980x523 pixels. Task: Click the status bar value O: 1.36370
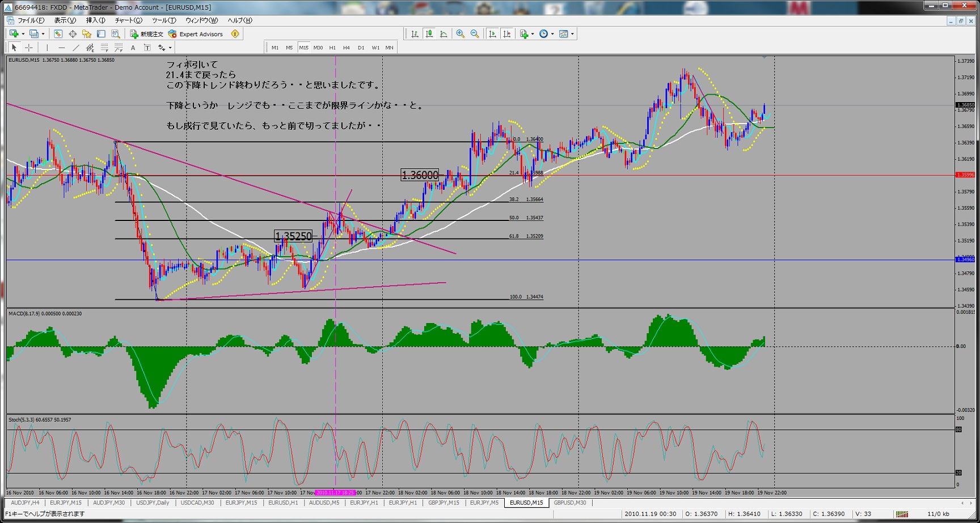click(702, 514)
